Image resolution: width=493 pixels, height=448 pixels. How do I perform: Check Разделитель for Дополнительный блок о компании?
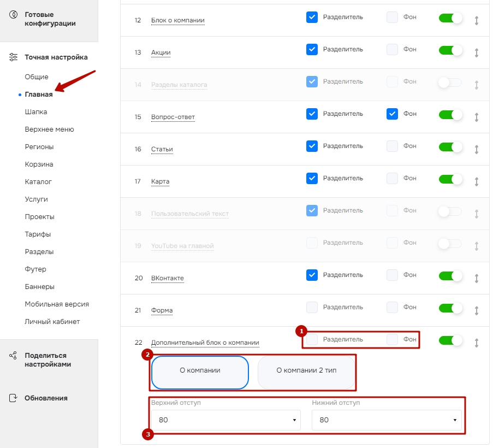point(312,339)
